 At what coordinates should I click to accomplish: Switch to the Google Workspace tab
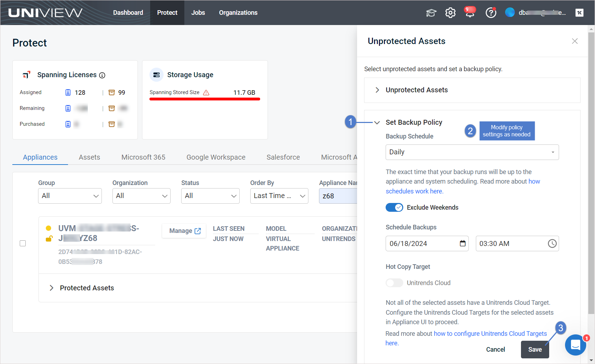tap(216, 157)
